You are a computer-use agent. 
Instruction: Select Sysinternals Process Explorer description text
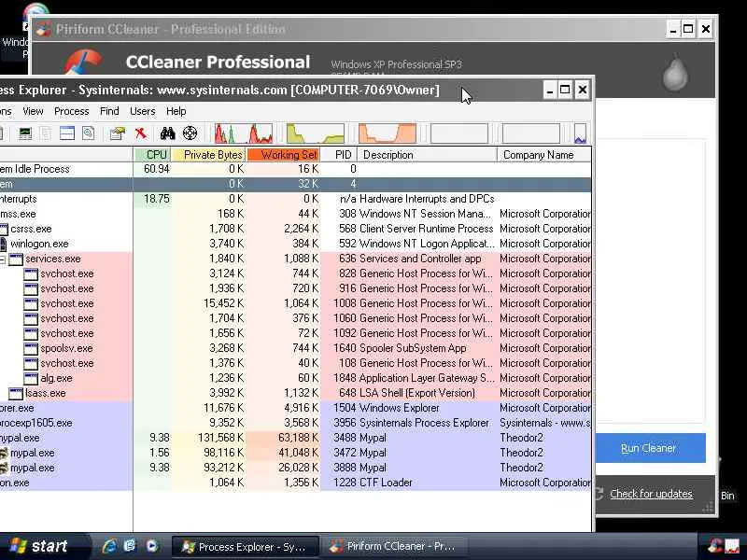point(424,424)
